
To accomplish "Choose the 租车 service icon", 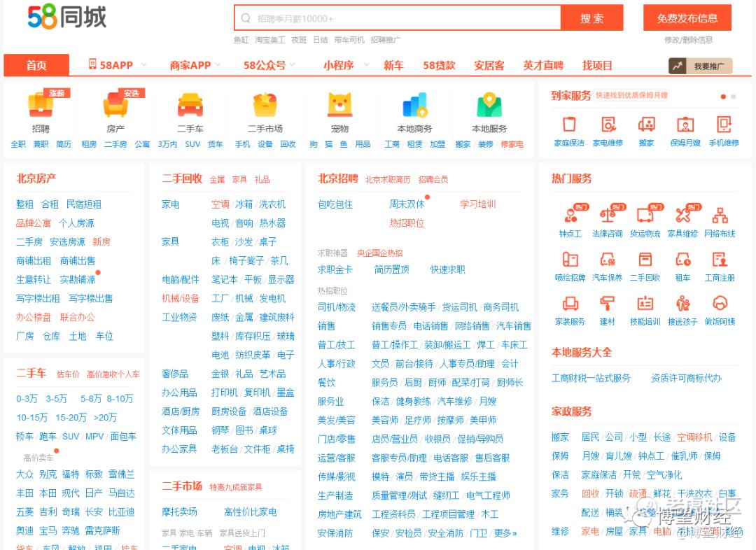I will click(x=682, y=260).
